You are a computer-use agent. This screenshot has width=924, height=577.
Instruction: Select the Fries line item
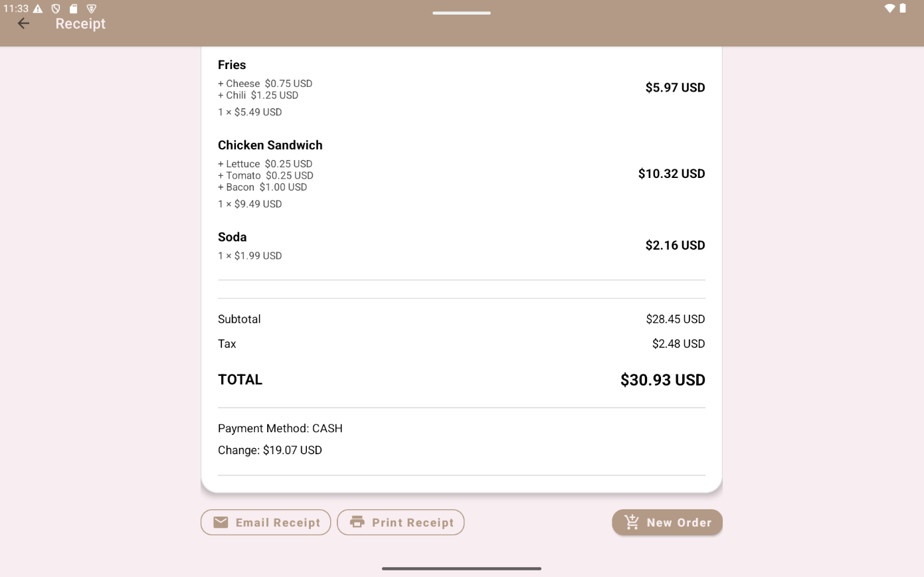pyautogui.click(x=462, y=86)
